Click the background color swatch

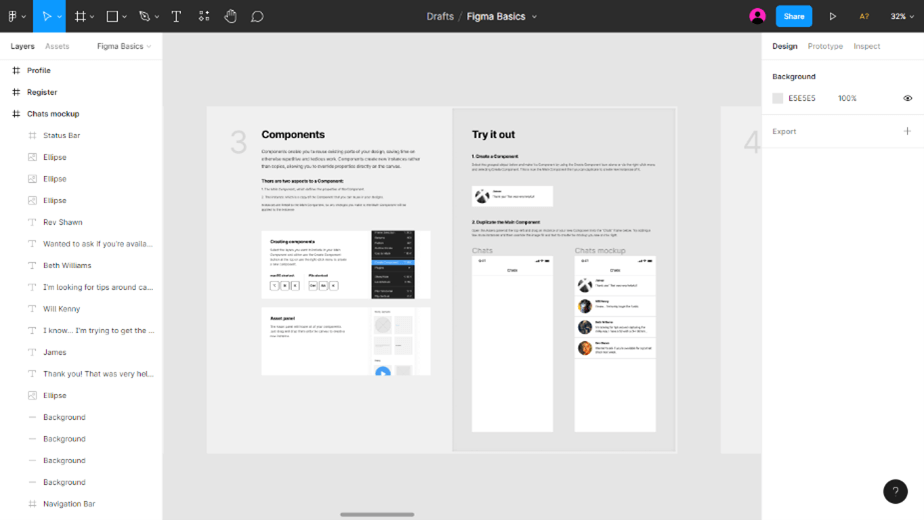click(x=778, y=98)
